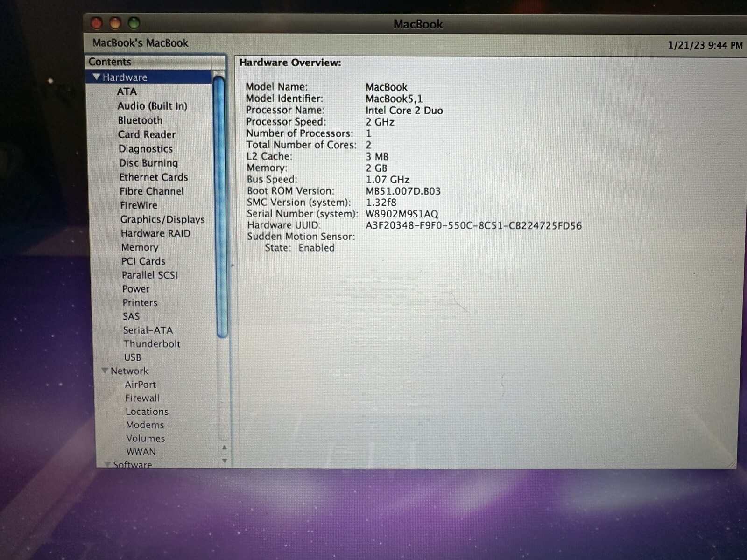
Task: Click the blue sidebar scrollbar thumb
Action: [220, 205]
